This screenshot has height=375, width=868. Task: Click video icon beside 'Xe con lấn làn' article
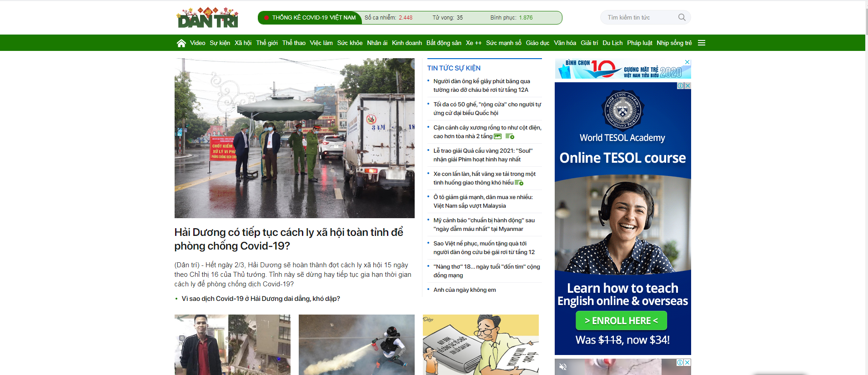click(x=519, y=183)
